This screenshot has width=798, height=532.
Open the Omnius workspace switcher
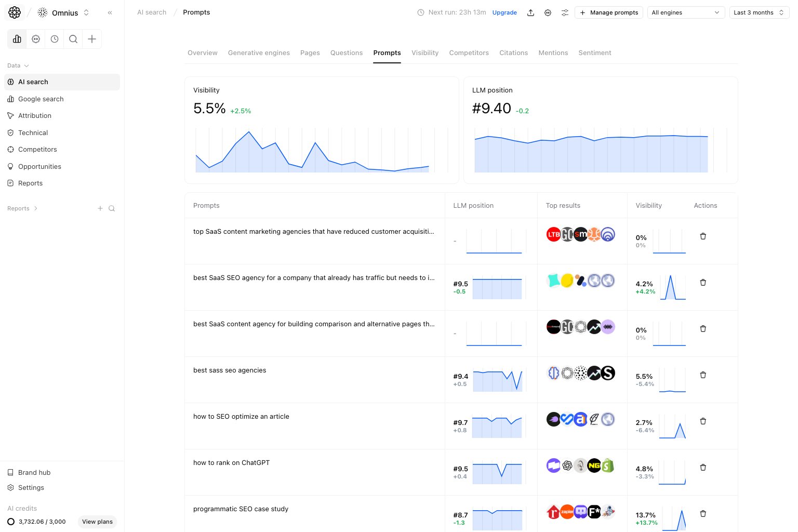tap(64, 12)
